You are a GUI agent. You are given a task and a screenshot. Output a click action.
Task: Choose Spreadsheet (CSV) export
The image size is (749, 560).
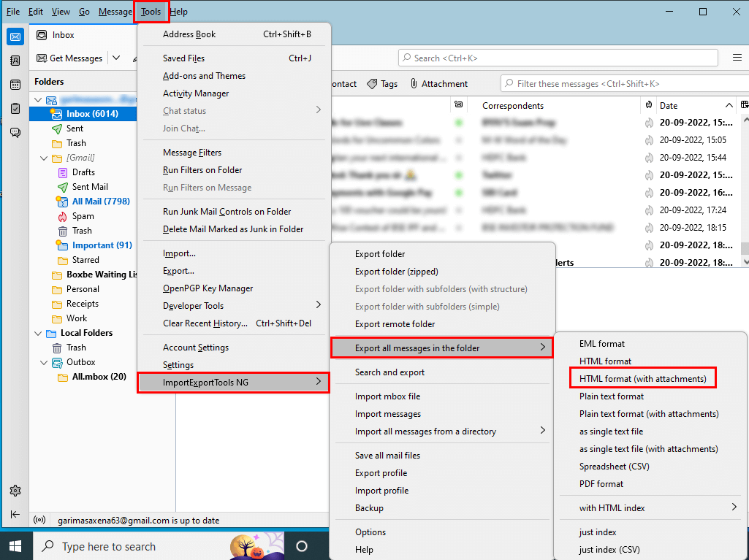click(650, 467)
